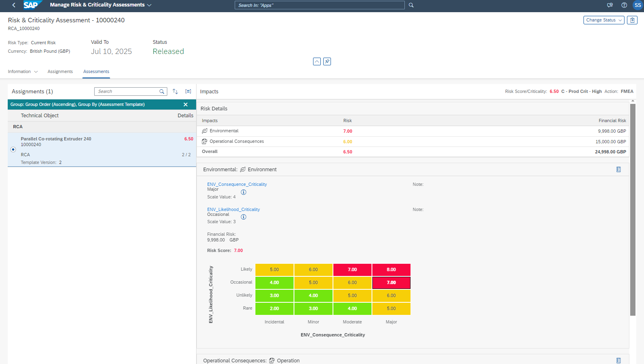Click the clipboard icon beside Change Status
The width and height of the screenshot is (644, 364).
(632, 20)
